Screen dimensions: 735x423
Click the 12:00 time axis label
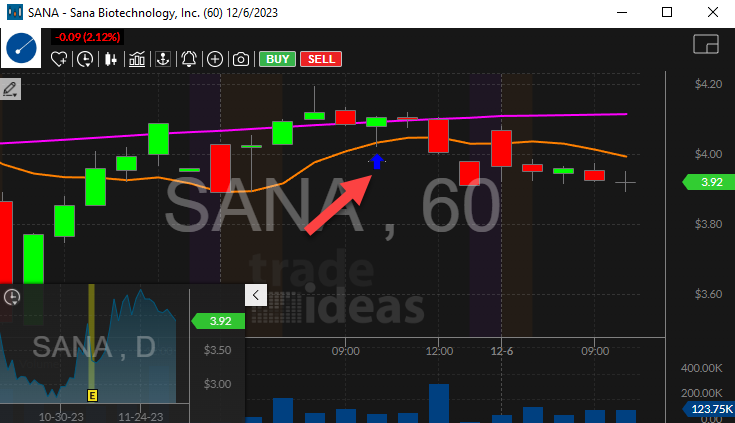coord(439,351)
